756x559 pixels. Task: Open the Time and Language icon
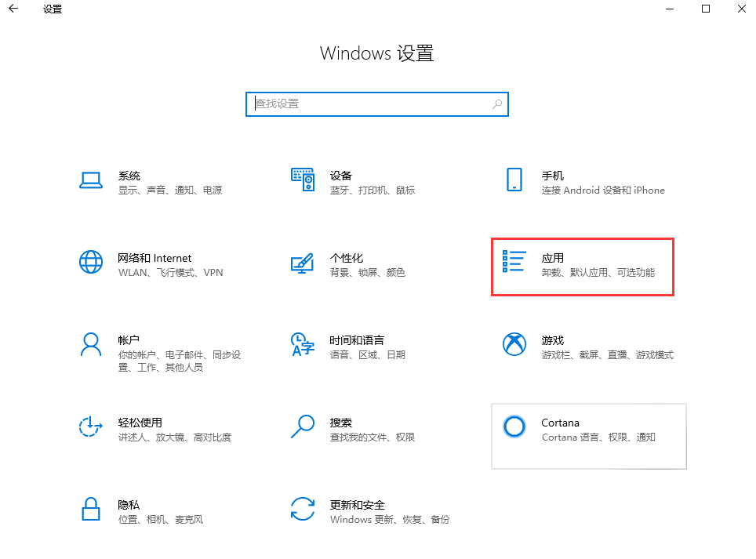point(302,344)
